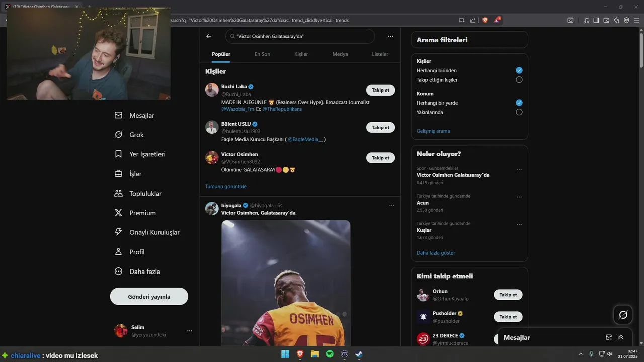Open Brave Rewards triangle icon

[497, 20]
